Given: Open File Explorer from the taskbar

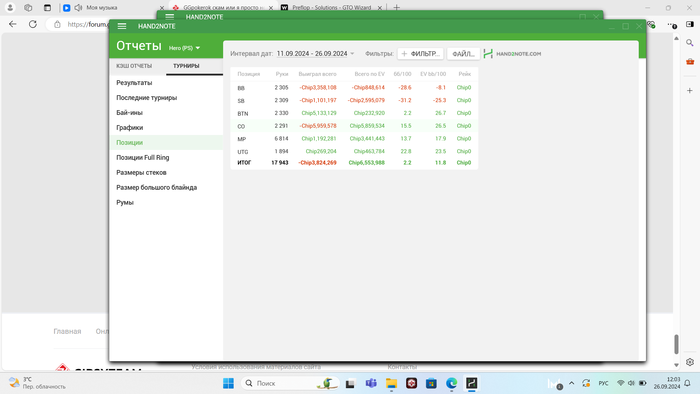Looking at the screenshot, I should tap(392, 383).
